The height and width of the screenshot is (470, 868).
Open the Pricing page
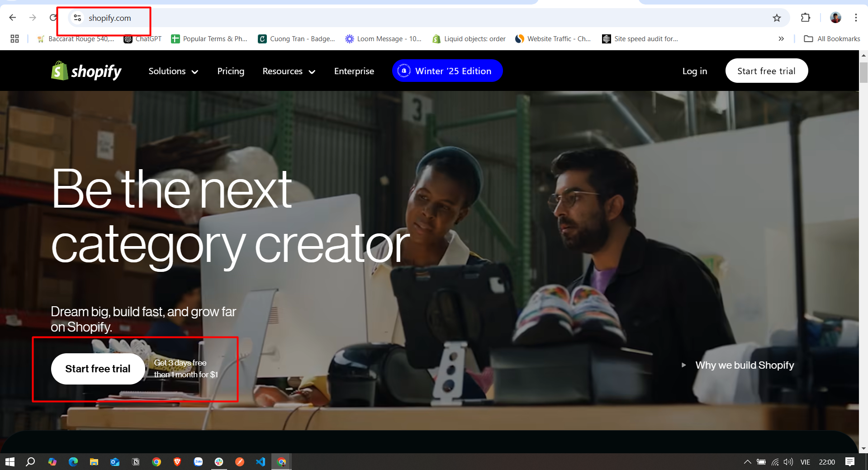(231, 71)
